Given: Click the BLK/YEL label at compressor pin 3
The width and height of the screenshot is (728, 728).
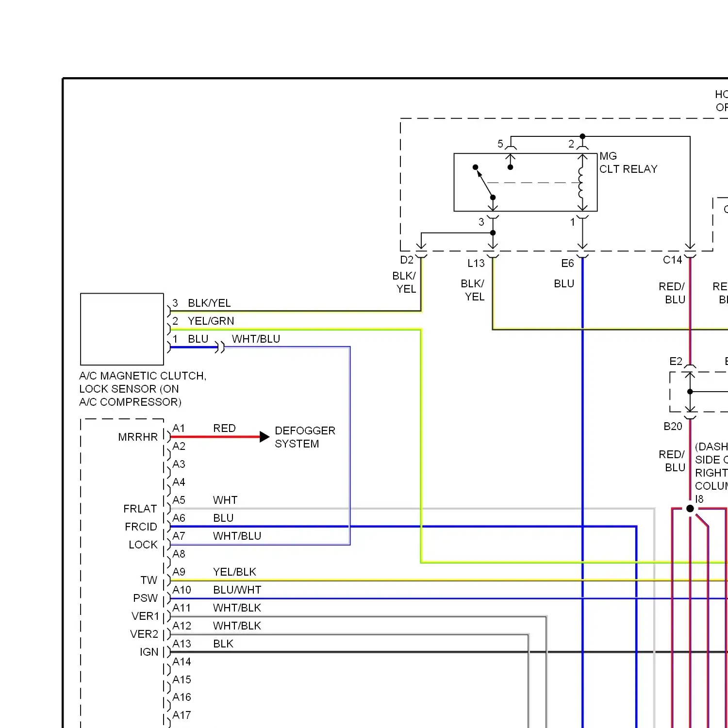Looking at the screenshot, I should click(209, 303).
